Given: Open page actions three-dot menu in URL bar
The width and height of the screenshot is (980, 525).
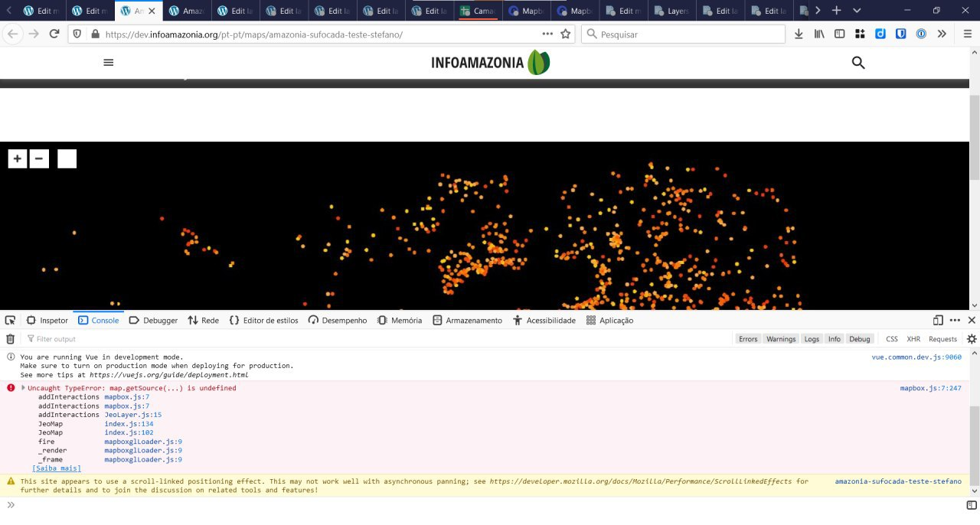Looking at the screenshot, I should [547, 34].
